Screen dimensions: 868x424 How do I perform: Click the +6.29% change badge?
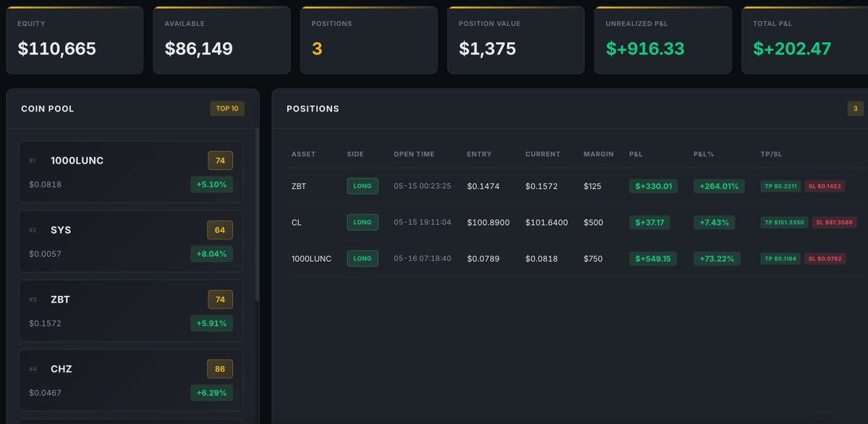tap(211, 393)
